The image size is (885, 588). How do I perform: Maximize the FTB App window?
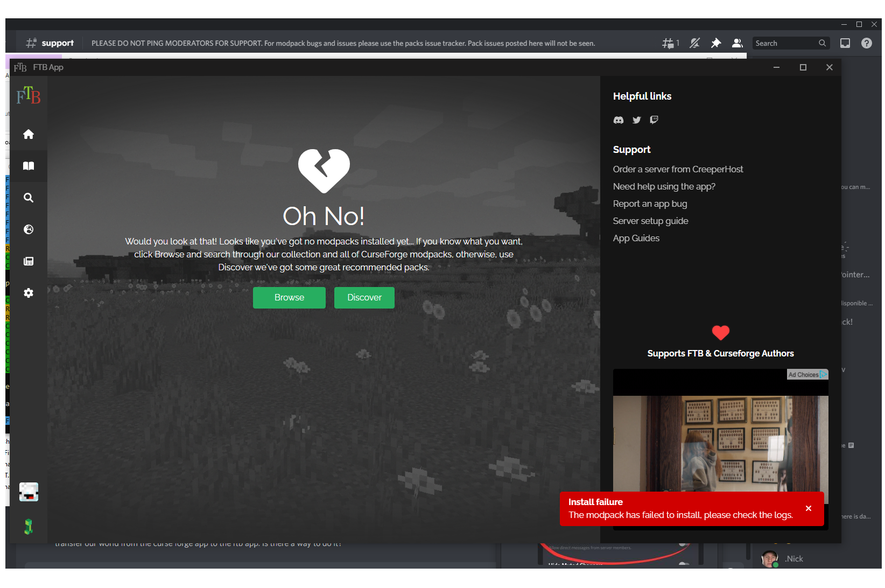point(803,67)
